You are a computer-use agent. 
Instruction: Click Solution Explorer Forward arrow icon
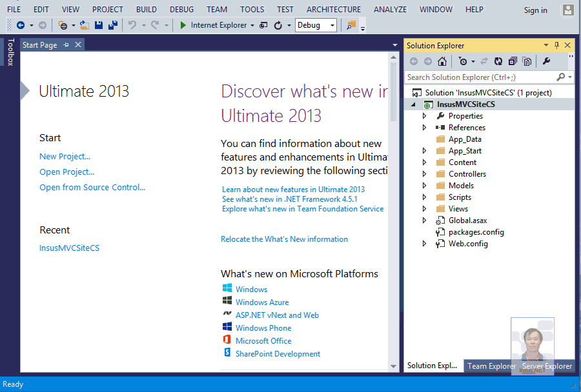428,61
